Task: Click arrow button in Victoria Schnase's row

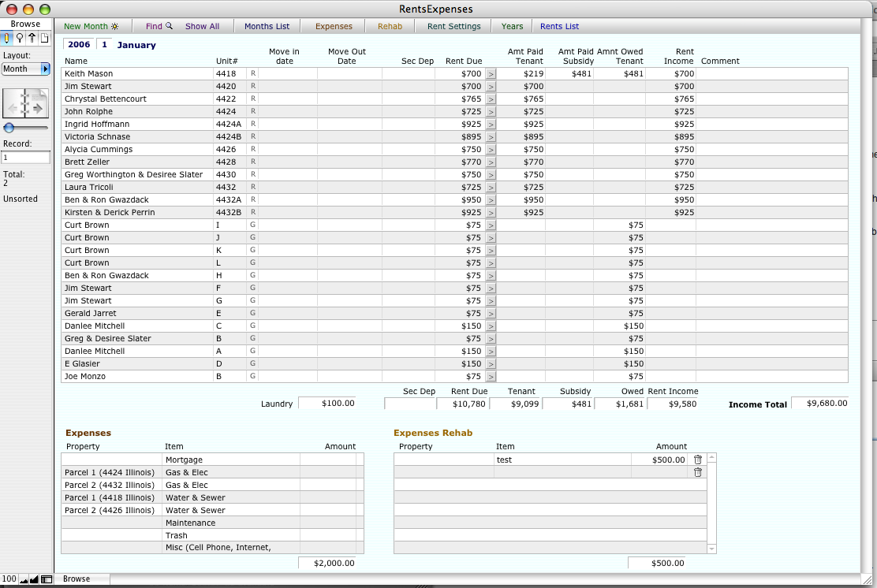Action: pos(491,137)
